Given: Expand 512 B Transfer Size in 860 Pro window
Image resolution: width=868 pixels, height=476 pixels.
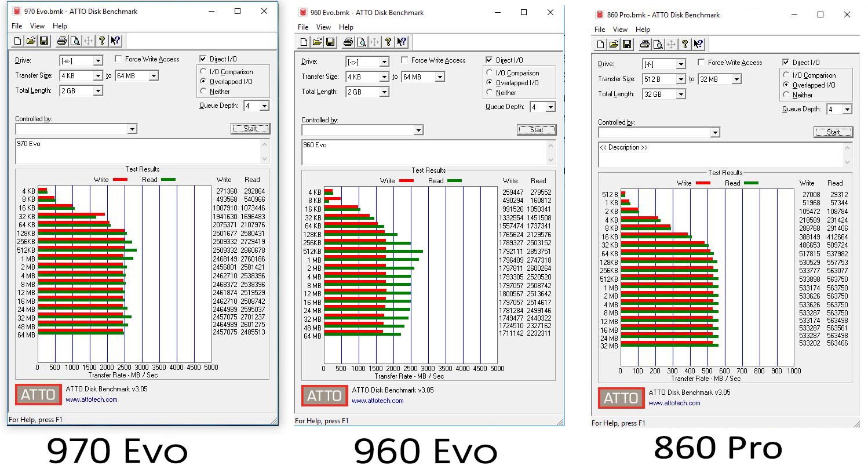Looking at the screenshot, I should [x=681, y=79].
